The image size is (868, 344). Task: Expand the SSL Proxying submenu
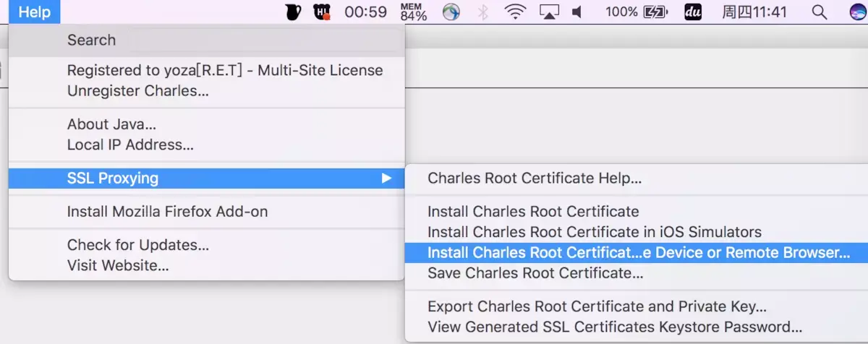[207, 179]
